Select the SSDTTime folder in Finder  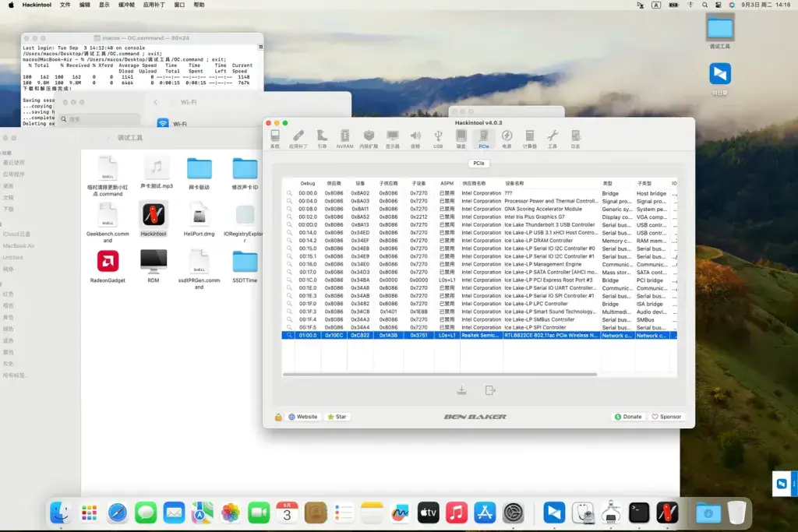coord(245,266)
